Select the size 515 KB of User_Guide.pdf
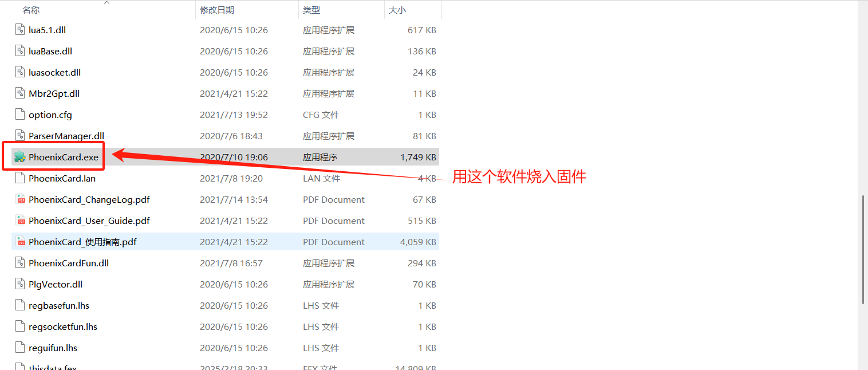 [x=422, y=221]
